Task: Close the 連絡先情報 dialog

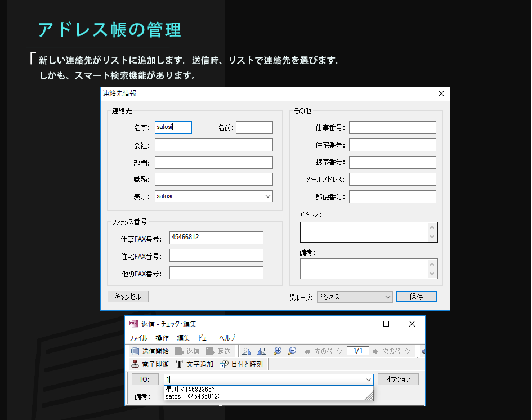Action: (441, 93)
